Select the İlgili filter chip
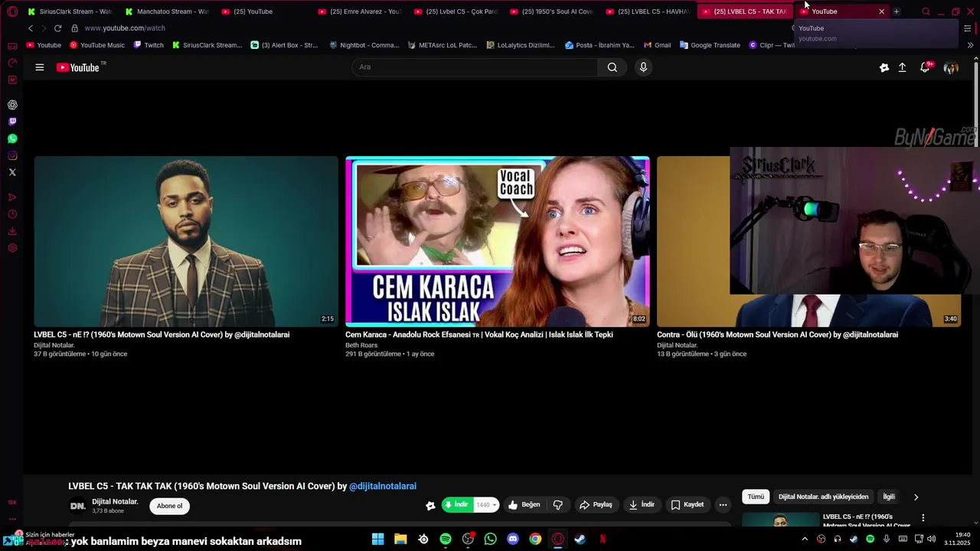980x551 pixels. [889, 497]
